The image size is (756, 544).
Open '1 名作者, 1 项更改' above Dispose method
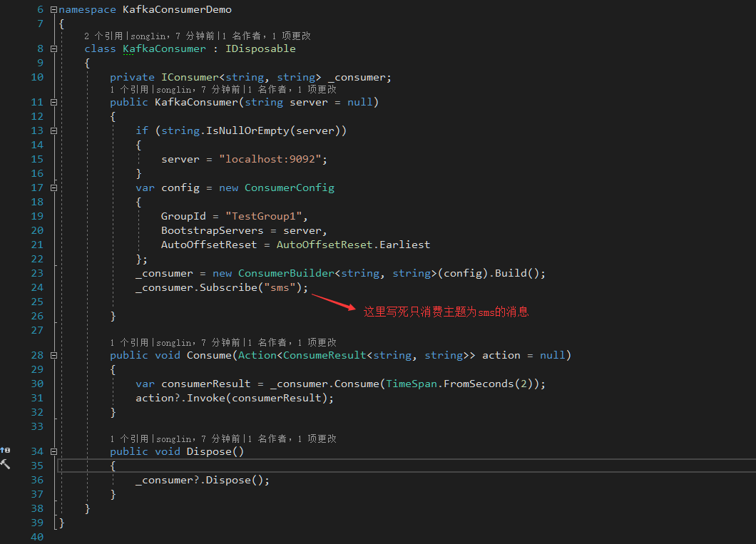click(292, 439)
